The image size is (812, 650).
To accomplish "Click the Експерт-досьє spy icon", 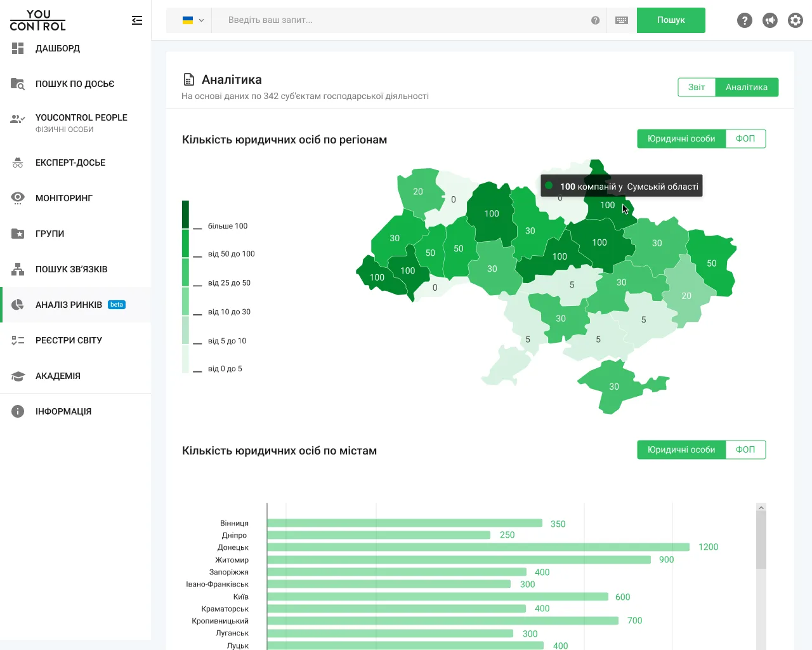I will pos(18,162).
